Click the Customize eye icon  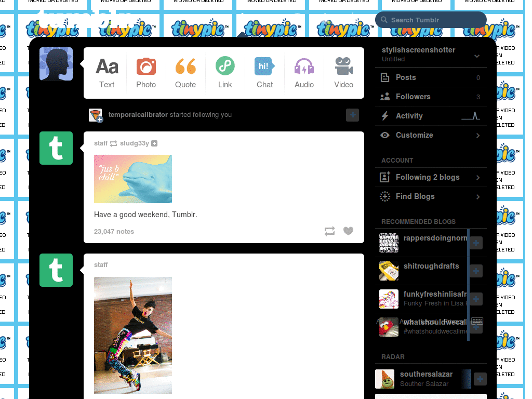pos(385,135)
